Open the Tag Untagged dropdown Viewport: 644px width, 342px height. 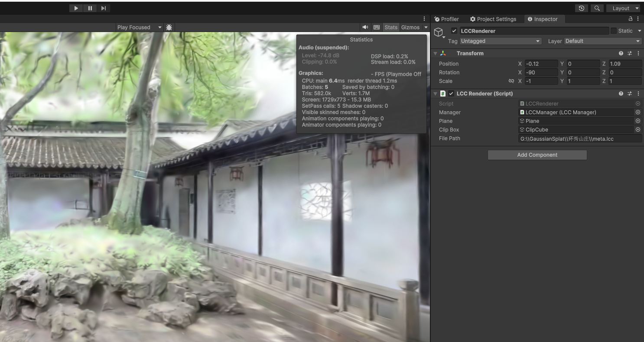point(501,41)
